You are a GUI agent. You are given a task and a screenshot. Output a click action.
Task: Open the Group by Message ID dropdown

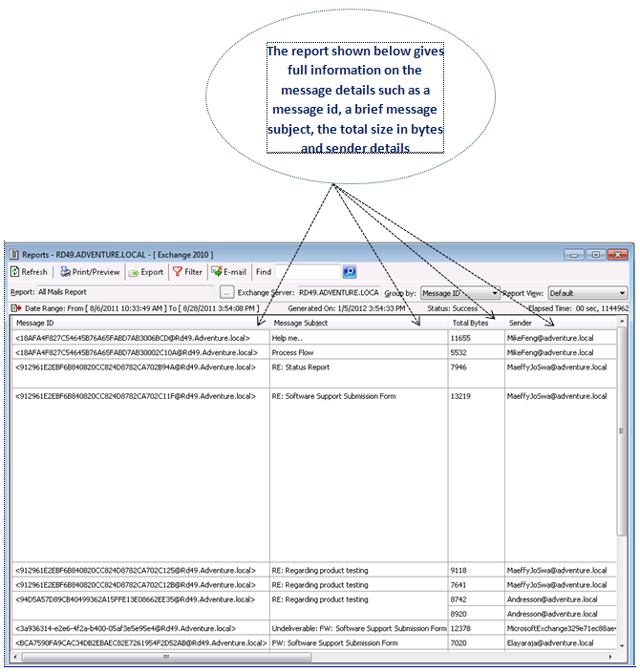click(x=459, y=293)
